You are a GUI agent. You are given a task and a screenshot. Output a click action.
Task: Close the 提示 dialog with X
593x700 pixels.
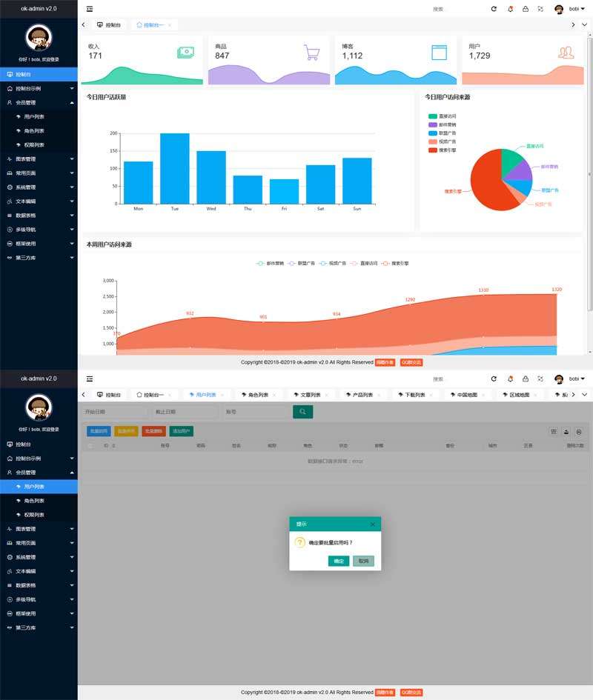click(372, 524)
